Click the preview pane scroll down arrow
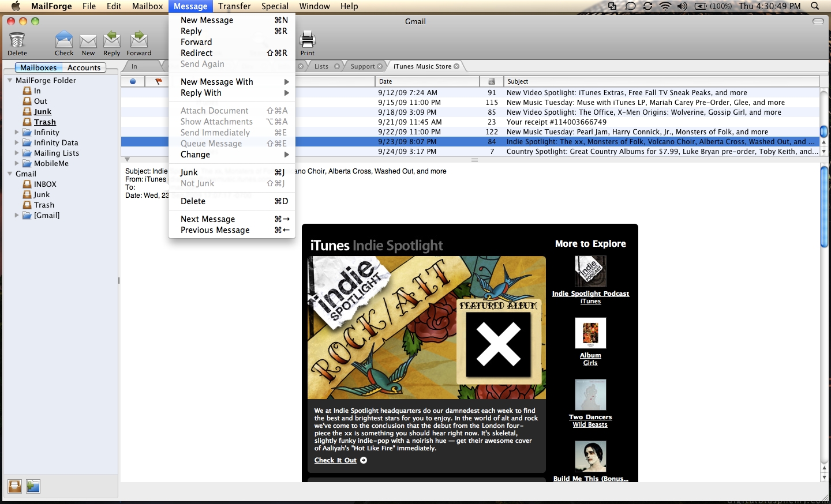The width and height of the screenshot is (831, 504). coord(823,477)
